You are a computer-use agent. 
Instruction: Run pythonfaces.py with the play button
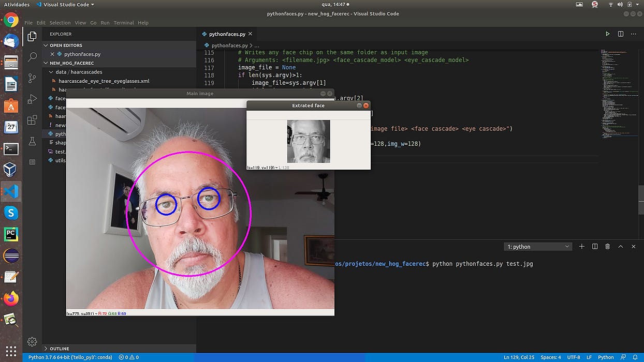click(x=607, y=34)
